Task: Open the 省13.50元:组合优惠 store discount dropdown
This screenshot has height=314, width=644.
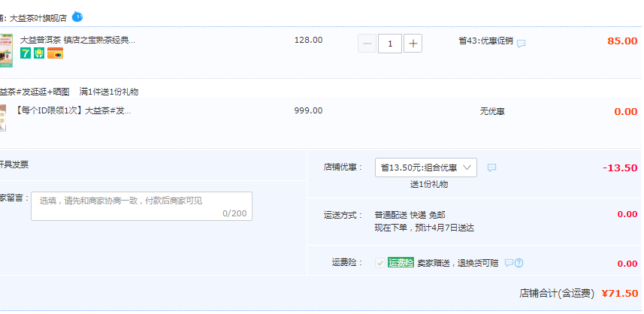Action: (x=426, y=168)
